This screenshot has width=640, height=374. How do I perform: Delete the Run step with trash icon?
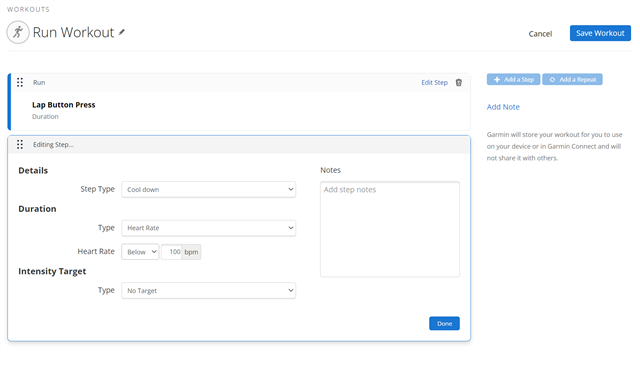click(459, 82)
